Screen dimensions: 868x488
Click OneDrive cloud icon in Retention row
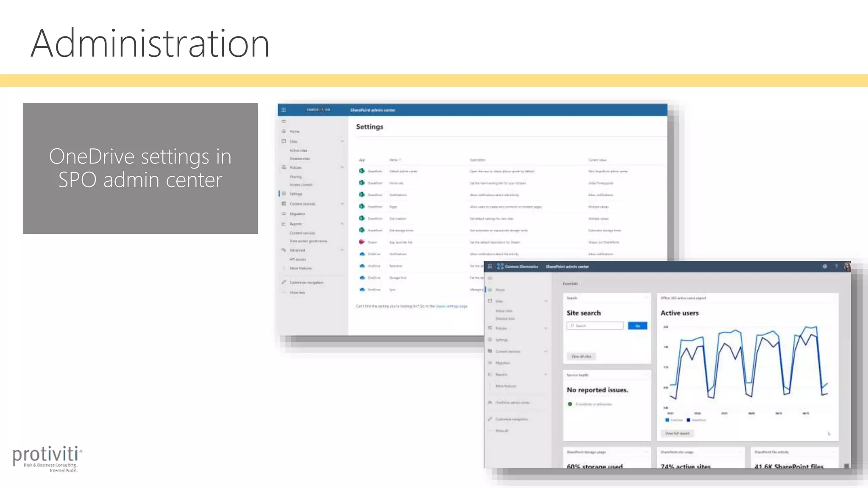pos(362,266)
